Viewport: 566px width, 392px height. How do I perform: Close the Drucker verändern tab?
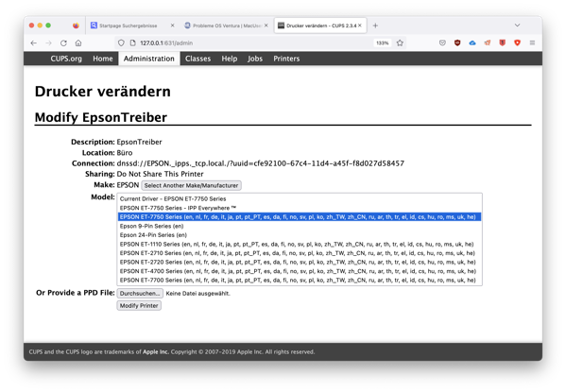tap(360, 26)
